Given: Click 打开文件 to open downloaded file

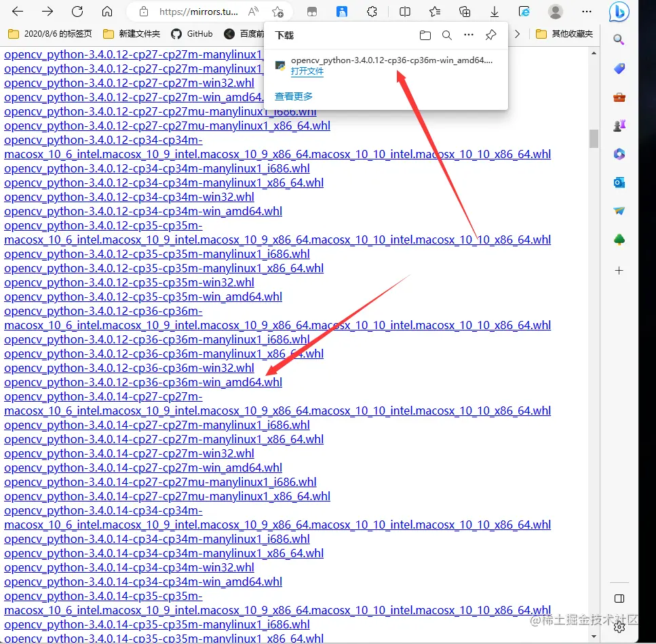Looking at the screenshot, I should pos(307,71).
